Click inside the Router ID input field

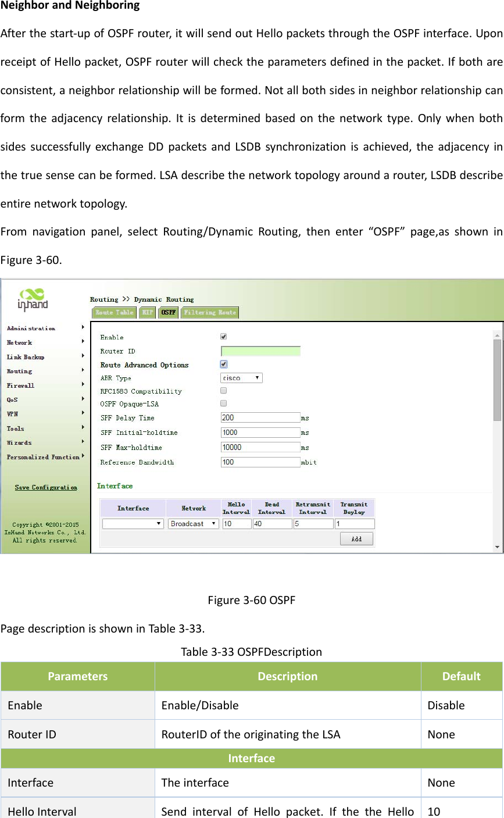click(260, 350)
